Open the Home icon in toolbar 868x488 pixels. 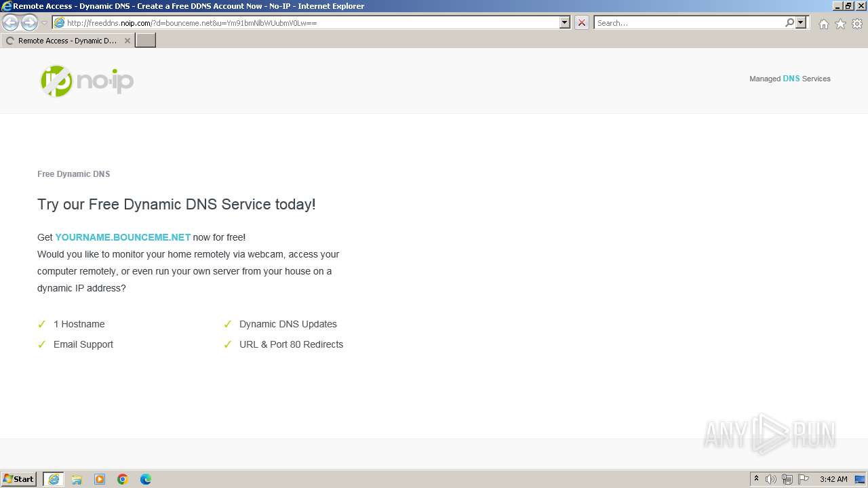point(823,24)
